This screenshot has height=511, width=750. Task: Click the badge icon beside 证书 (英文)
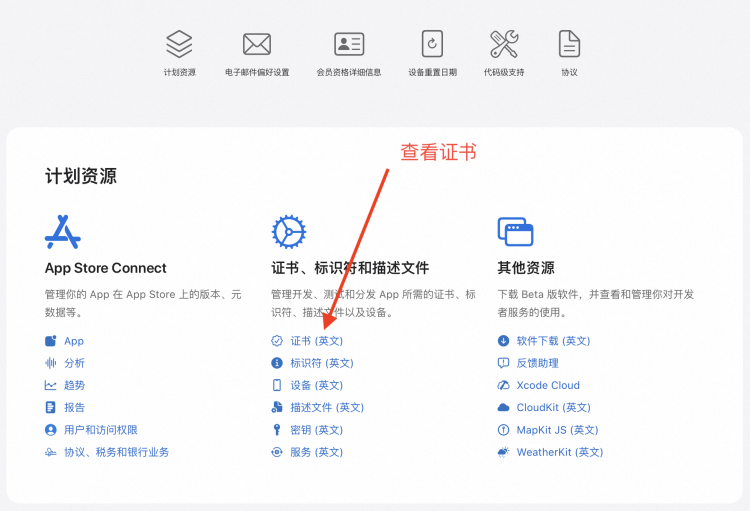coord(277,341)
